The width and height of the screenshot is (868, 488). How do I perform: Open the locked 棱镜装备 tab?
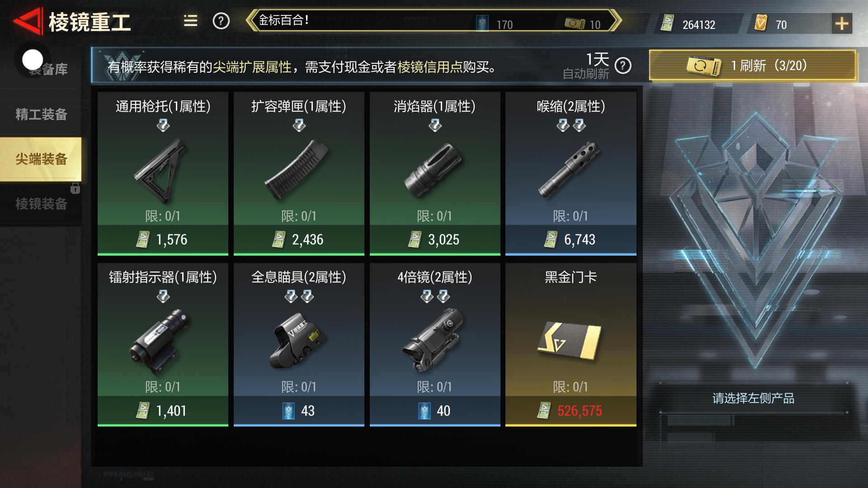41,204
